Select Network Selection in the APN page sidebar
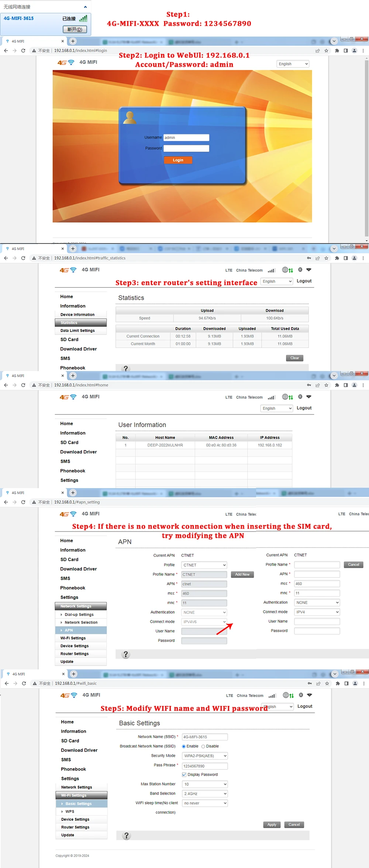This screenshot has height=868, width=369. 81,622
